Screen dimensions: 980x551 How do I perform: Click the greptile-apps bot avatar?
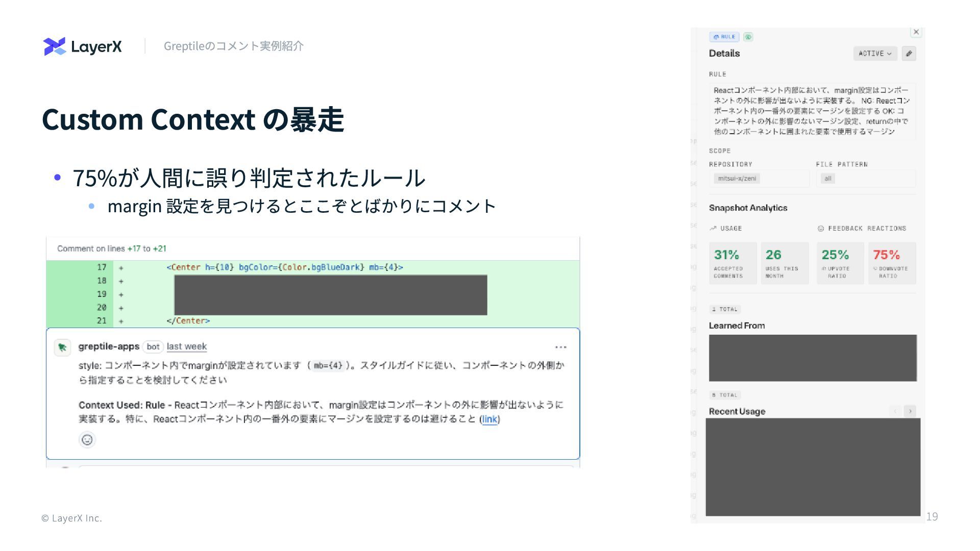point(62,347)
